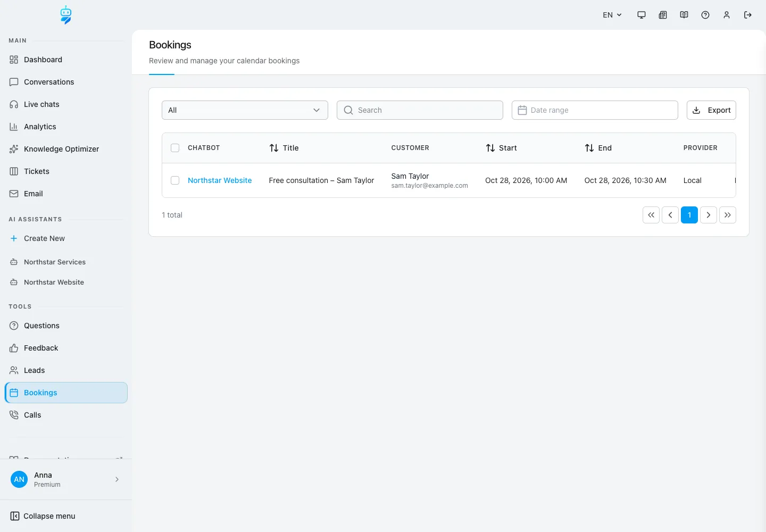Open Email in sidebar

click(x=66, y=194)
